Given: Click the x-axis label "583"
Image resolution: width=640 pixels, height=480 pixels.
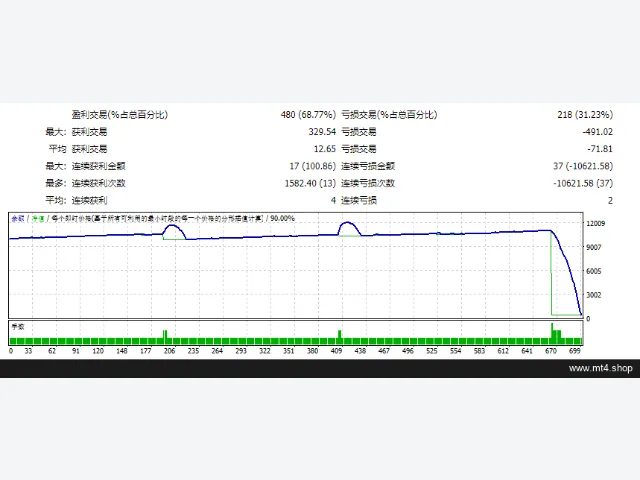Looking at the screenshot, I should (480, 351).
